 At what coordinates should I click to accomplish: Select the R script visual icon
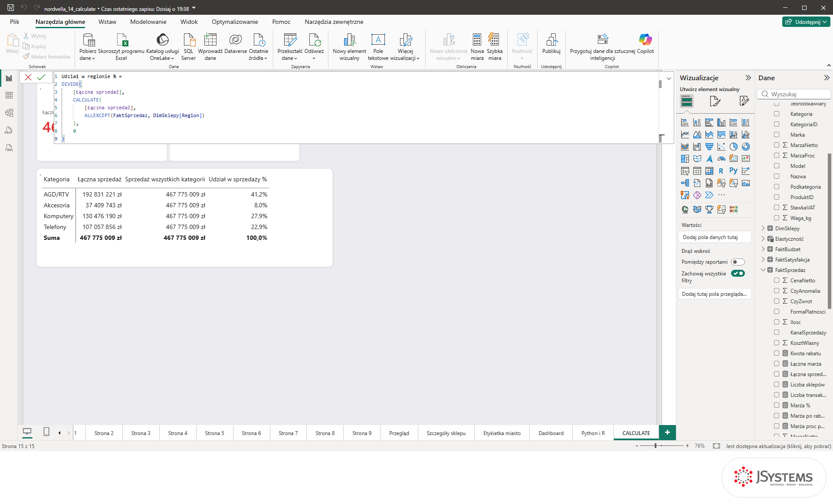[x=721, y=171]
